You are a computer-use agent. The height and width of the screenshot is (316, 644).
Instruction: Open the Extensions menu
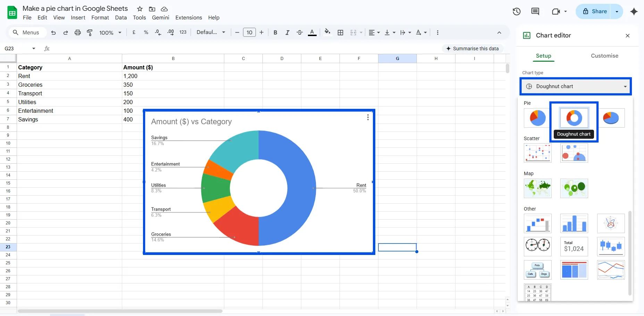(189, 17)
